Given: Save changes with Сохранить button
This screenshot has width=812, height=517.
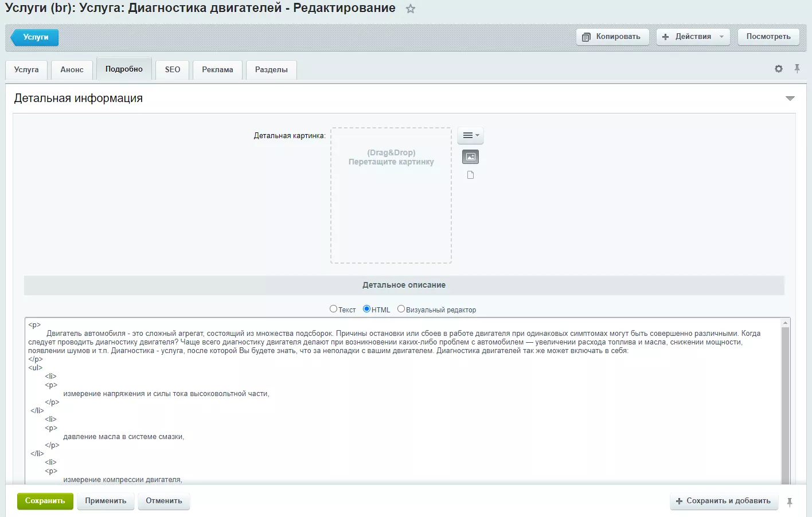Looking at the screenshot, I should (x=45, y=501).
